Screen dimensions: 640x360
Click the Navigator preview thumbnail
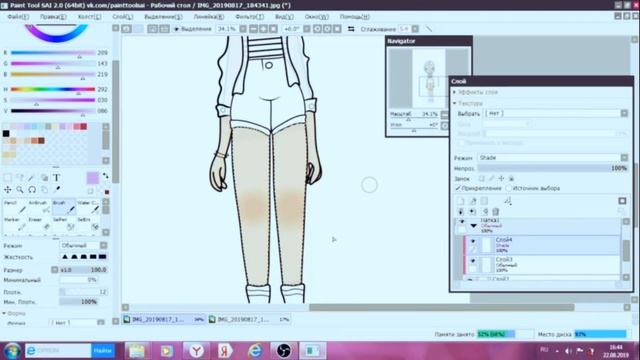pos(429,78)
